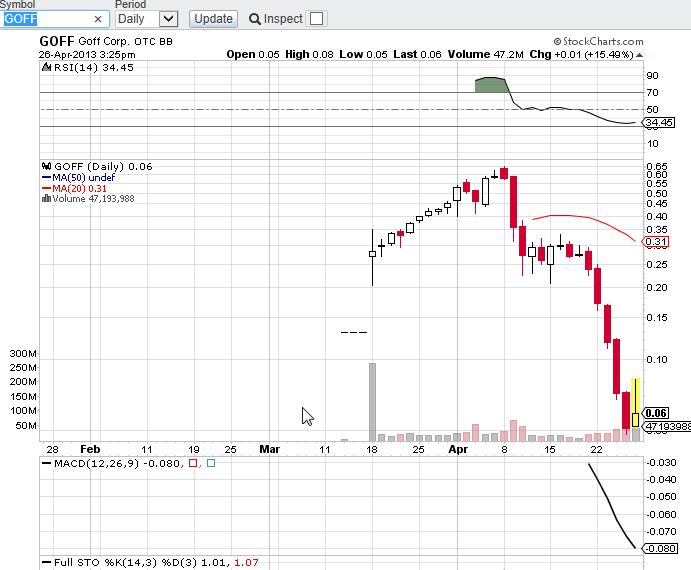Enable the Inspect checkbox

[x=316, y=19]
